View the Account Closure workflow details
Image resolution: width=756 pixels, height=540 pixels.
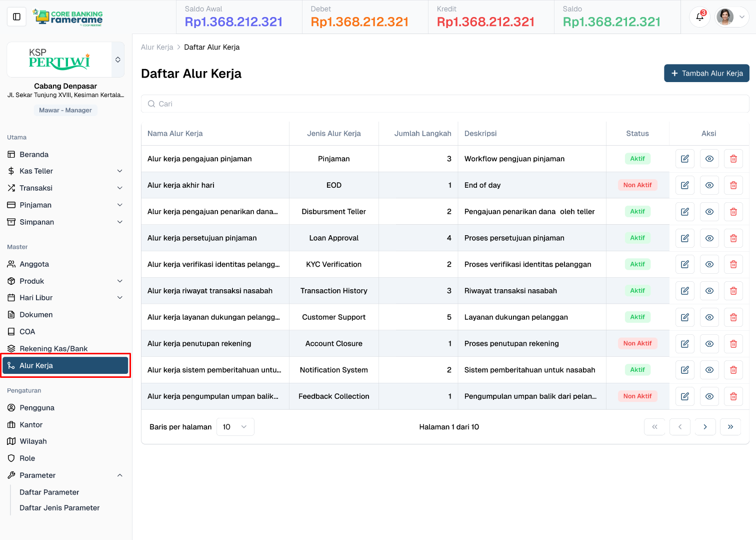point(709,344)
